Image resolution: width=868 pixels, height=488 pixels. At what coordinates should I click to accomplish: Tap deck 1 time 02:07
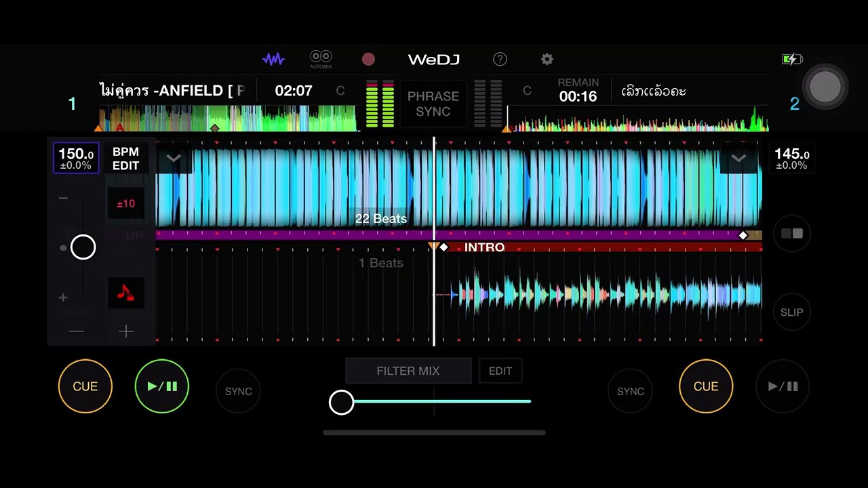pos(294,91)
